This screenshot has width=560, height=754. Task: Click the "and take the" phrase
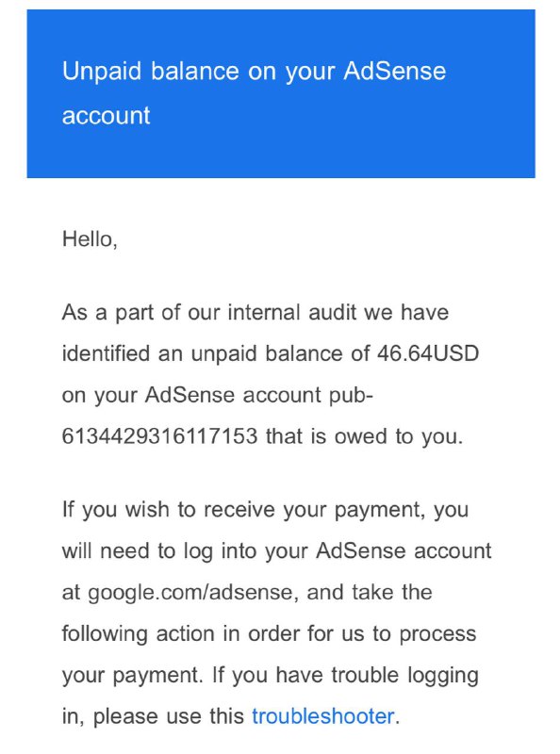(x=369, y=592)
